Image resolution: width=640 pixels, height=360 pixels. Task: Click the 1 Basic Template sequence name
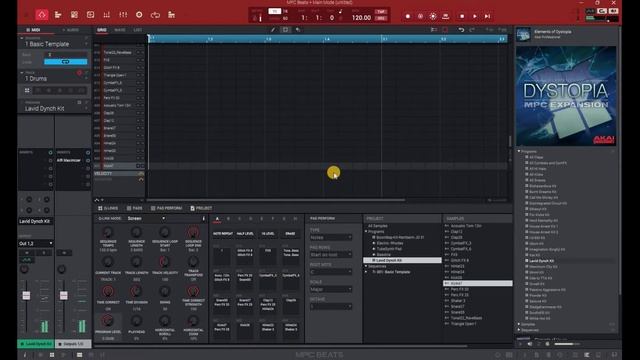coord(47,44)
